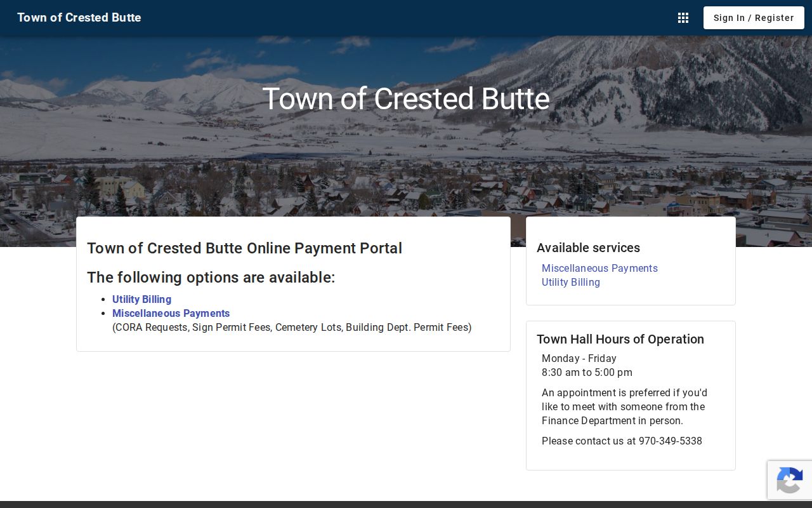Click the phone number 970-349-5338 text

(x=670, y=441)
